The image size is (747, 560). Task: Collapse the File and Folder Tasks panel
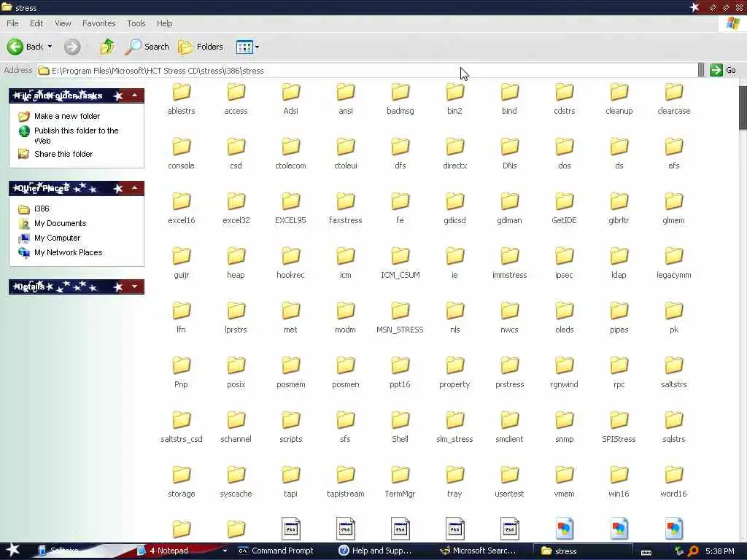[x=134, y=96]
